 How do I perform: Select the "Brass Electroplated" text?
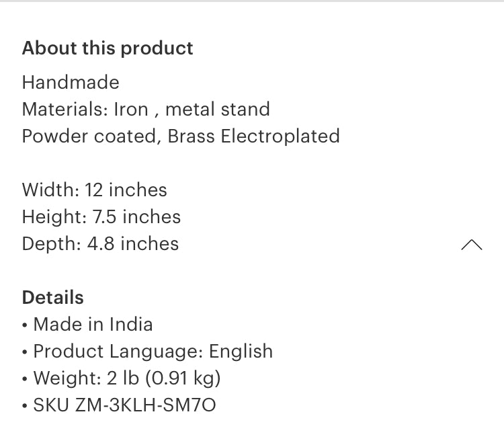253,136
